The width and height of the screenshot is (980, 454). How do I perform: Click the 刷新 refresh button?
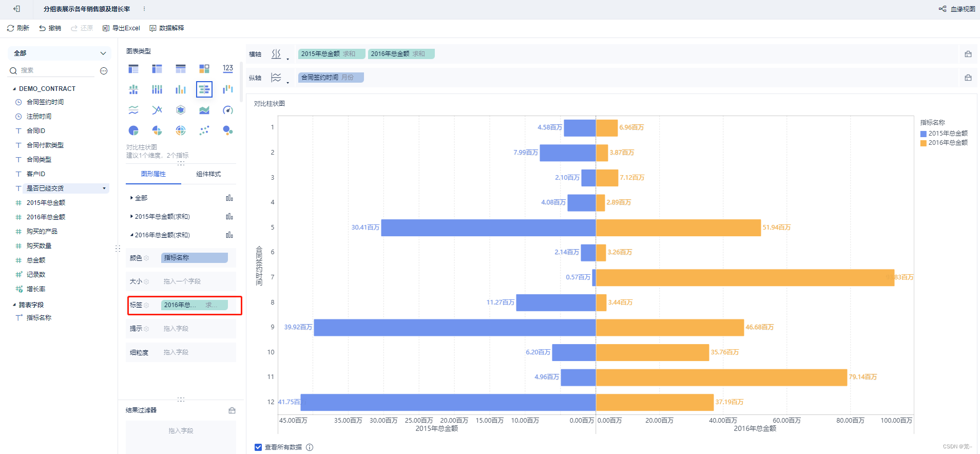click(x=18, y=28)
